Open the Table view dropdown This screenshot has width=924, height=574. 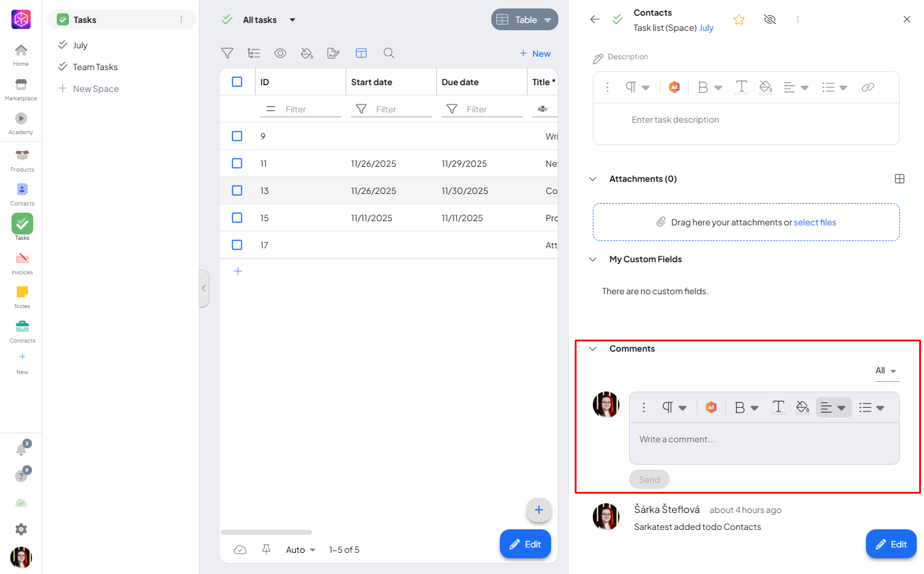pyautogui.click(x=525, y=20)
